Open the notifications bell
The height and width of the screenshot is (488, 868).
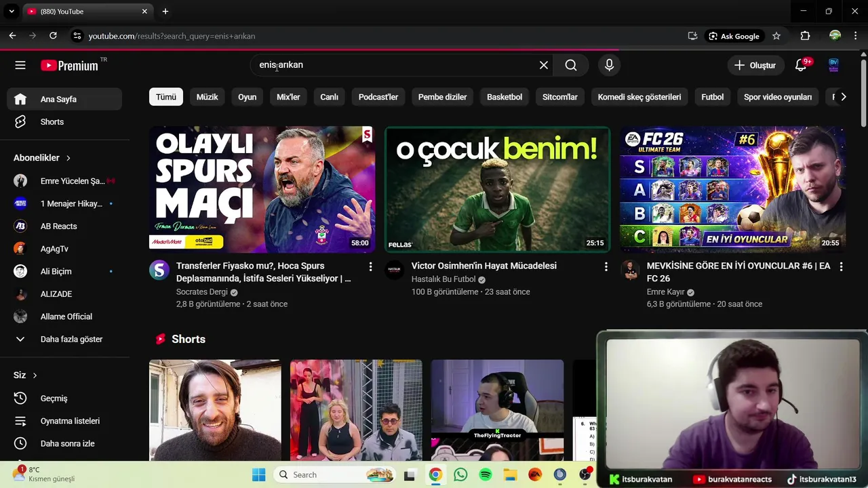tap(801, 65)
